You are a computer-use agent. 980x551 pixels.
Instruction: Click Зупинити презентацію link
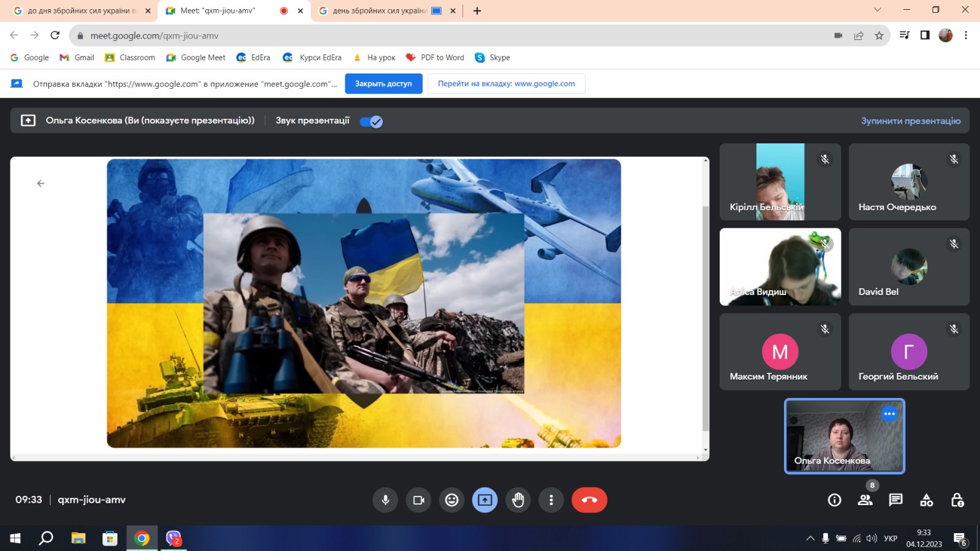(911, 121)
